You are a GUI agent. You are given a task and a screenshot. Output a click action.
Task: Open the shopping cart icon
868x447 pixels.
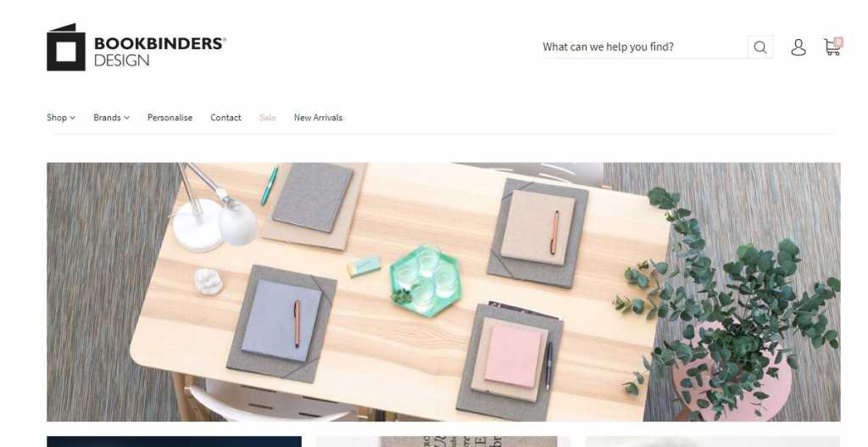click(832, 47)
